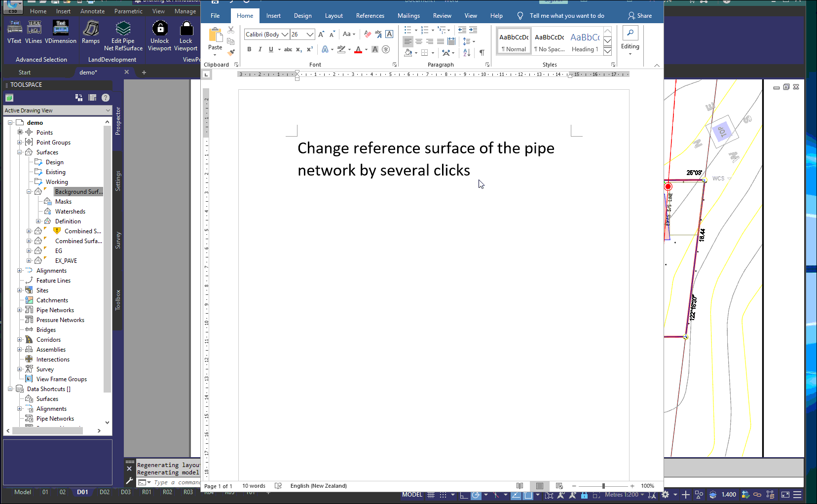Switch to the D01 layout tab
This screenshot has width=817, height=504.
(82, 492)
